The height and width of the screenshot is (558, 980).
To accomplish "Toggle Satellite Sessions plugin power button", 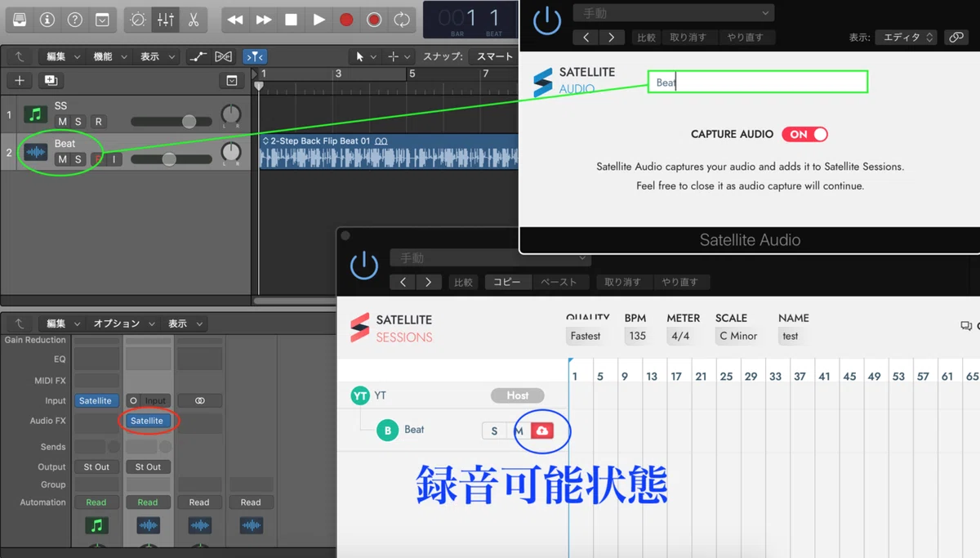I will pyautogui.click(x=363, y=266).
